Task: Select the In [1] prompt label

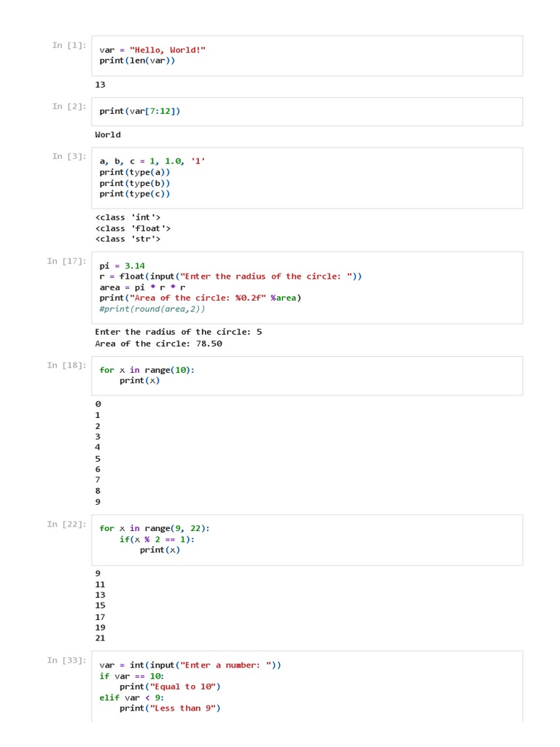Action: point(69,45)
